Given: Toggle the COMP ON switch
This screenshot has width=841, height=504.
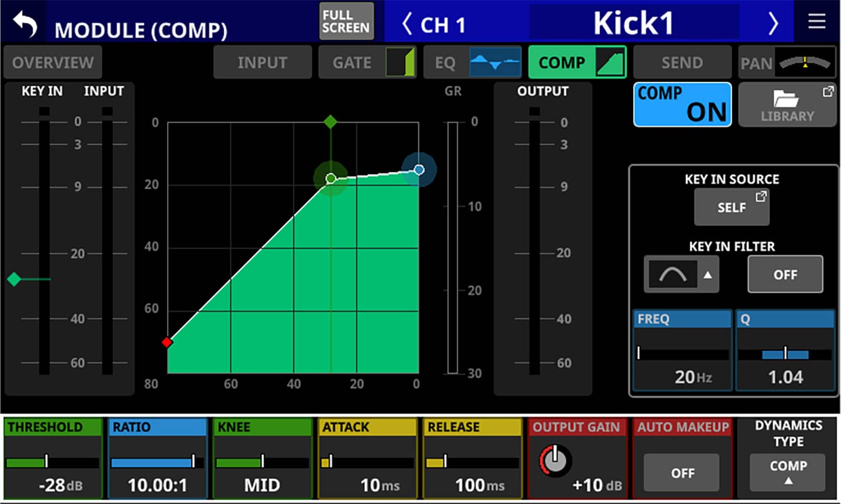Looking at the screenshot, I should click(682, 105).
